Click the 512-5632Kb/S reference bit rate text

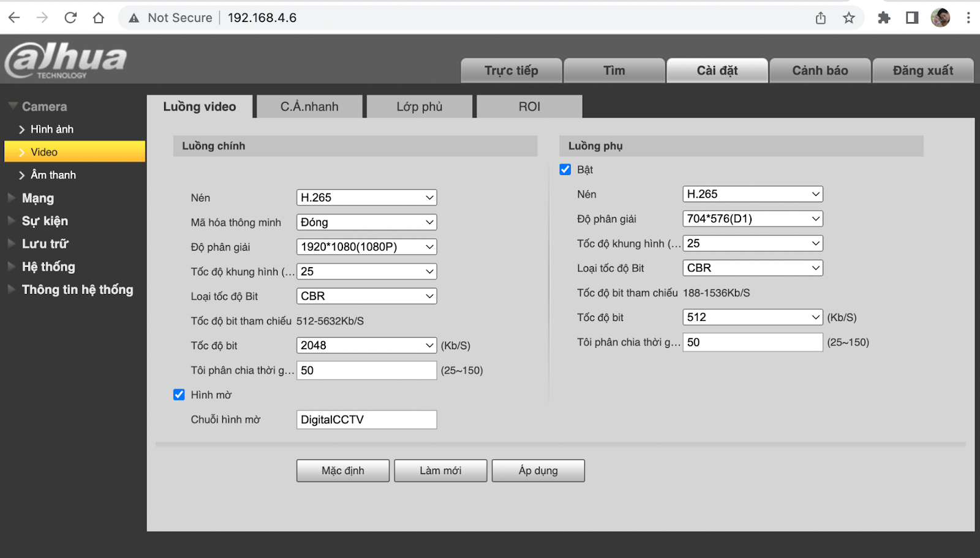(x=330, y=321)
